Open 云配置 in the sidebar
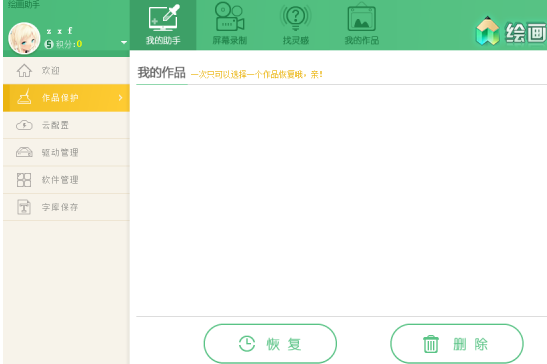 coord(66,125)
